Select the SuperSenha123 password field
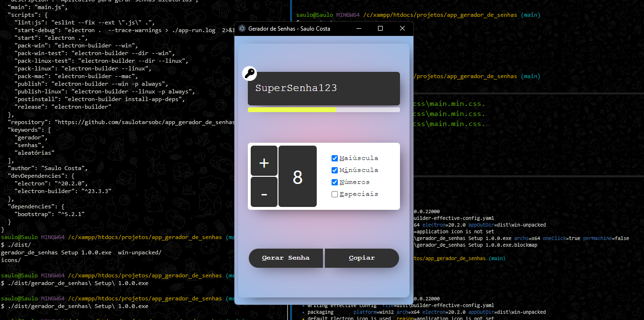Image resolution: width=644 pixels, height=320 pixels. click(323, 88)
